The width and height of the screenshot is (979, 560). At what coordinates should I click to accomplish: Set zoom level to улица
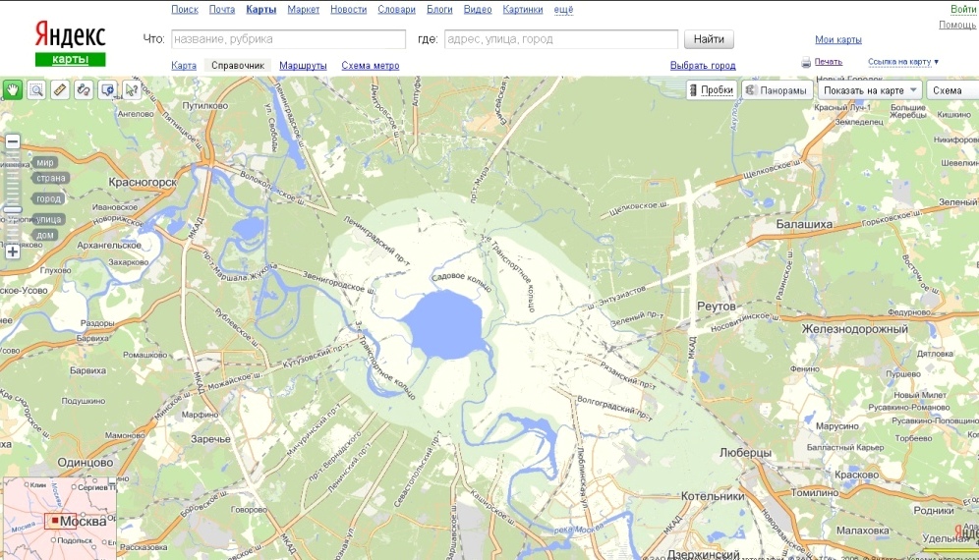tap(48, 220)
